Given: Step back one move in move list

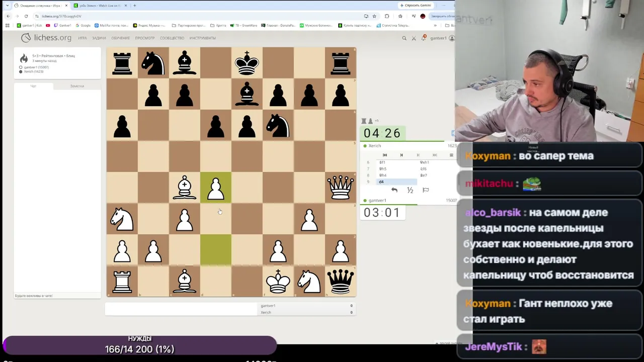Looking at the screenshot, I should (401, 155).
